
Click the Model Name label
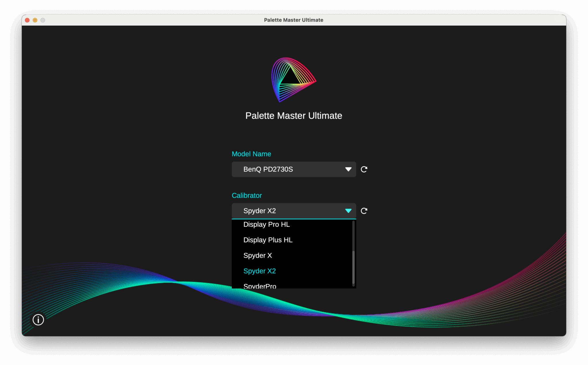click(251, 154)
